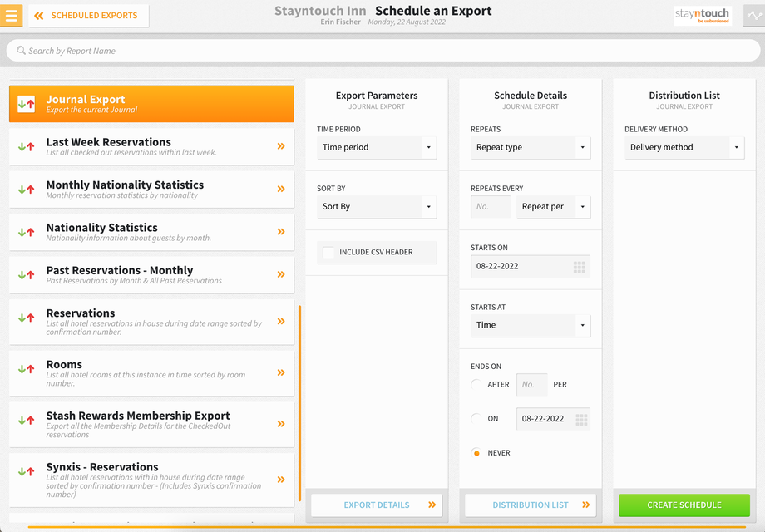Image resolution: width=765 pixels, height=532 pixels.
Task: Click the Monthly Nationality Statistics arrows icon
Action: point(27,190)
